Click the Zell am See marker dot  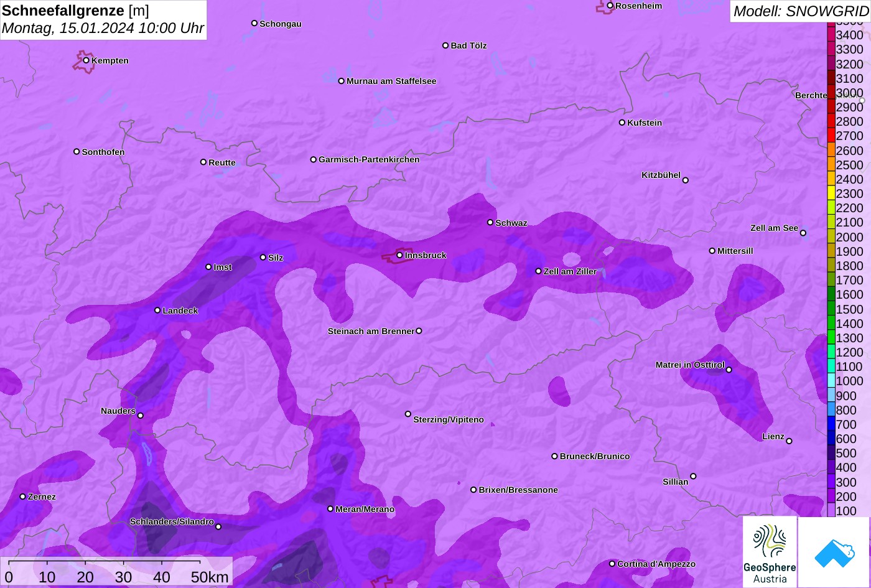click(803, 233)
